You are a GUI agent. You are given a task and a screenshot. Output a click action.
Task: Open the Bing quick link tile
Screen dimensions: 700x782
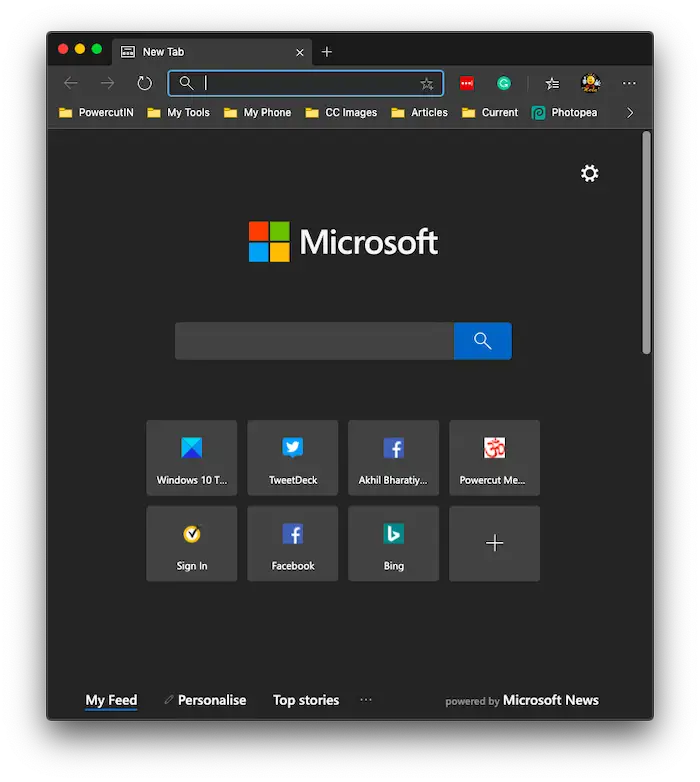click(393, 544)
